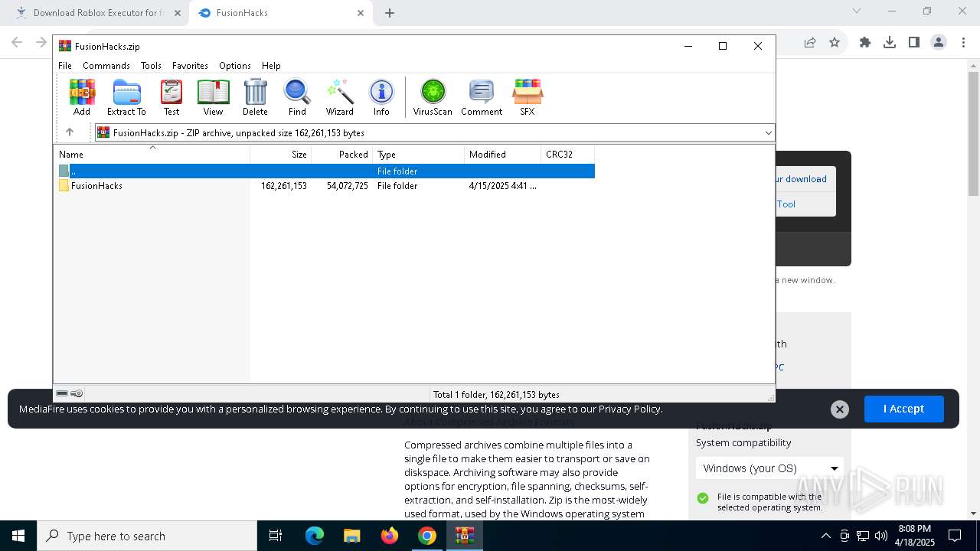
Task: Open Task View on the taskbar
Action: (x=276, y=536)
